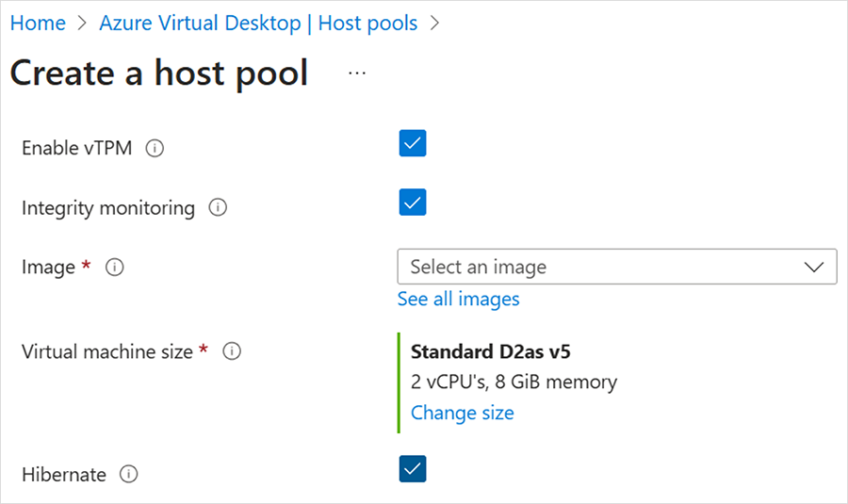Go to Home breadcrumb
This screenshot has height=504, width=848.
(x=38, y=24)
